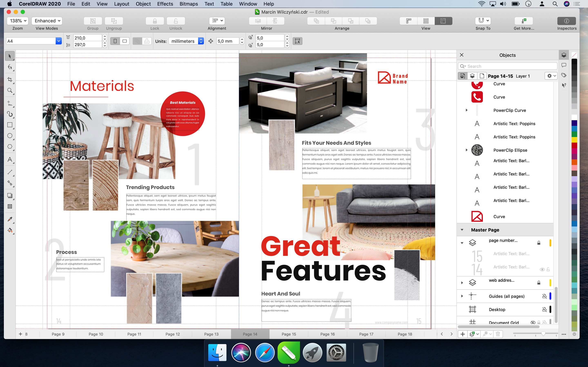This screenshot has height=367, width=588.
Task: Pick the red swatch in color palette
Action: click(x=574, y=145)
